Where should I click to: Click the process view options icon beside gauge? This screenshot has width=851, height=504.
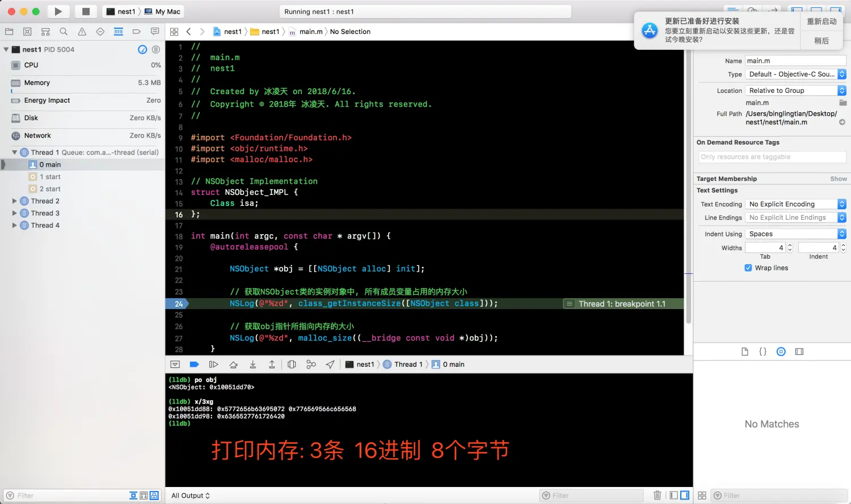click(155, 49)
